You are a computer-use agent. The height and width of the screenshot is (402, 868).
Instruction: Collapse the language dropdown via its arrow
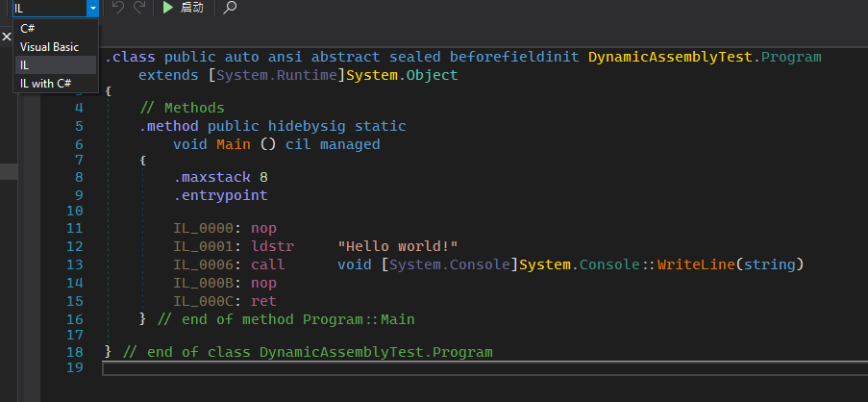(x=92, y=8)
